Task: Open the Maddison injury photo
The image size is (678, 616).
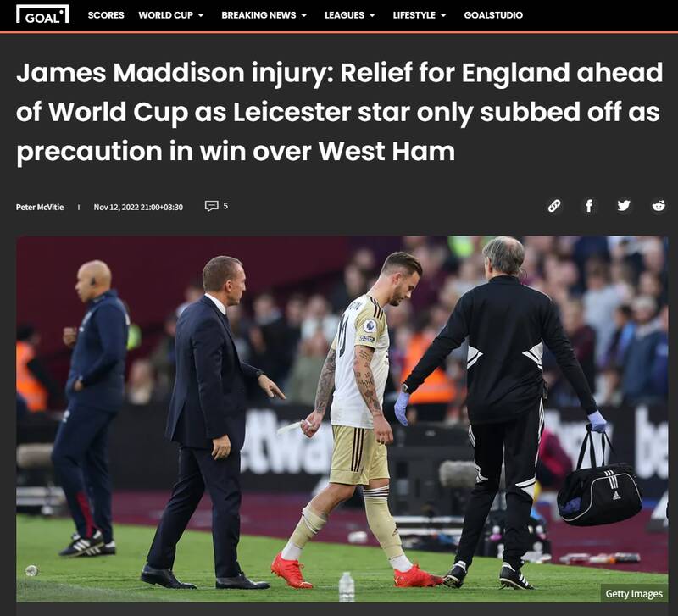Action: [342, 419]
